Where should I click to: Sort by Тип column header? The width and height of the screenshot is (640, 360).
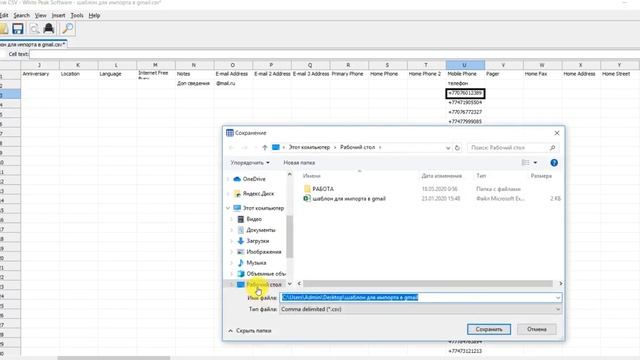pyautogui.click(x=481, y=176)
